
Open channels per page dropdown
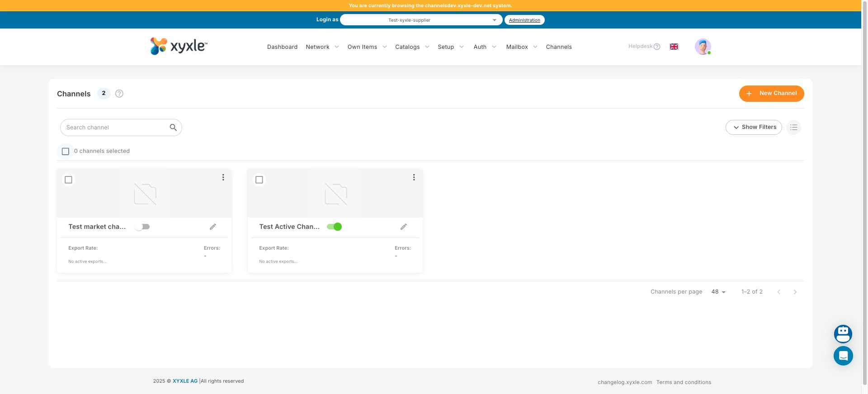tap(718, 292)
